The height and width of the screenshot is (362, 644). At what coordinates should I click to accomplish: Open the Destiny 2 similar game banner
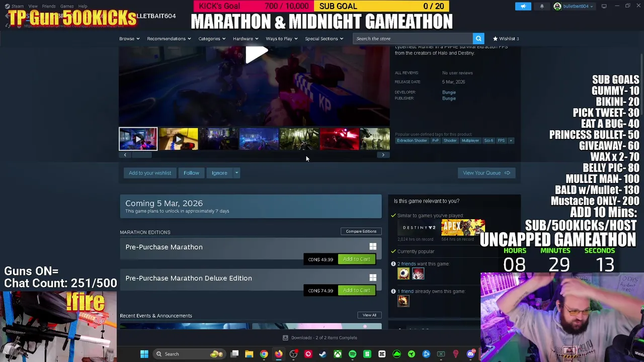pos(419,228)
